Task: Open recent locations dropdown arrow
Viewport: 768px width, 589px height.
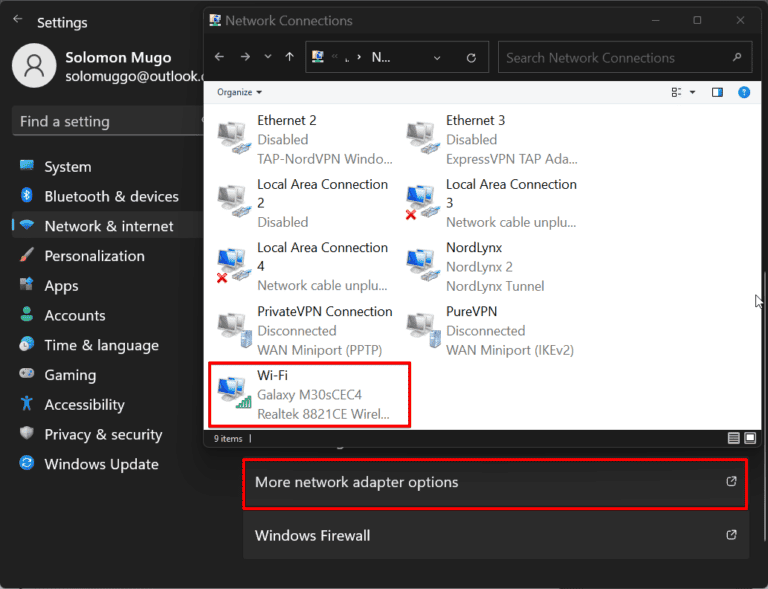Action: pos(267,58)
